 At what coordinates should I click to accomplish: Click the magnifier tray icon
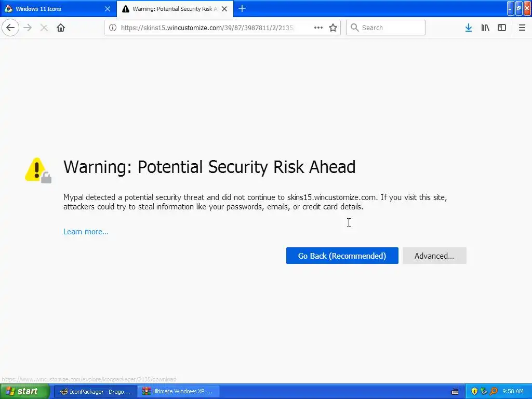click(x=494, y=392)
